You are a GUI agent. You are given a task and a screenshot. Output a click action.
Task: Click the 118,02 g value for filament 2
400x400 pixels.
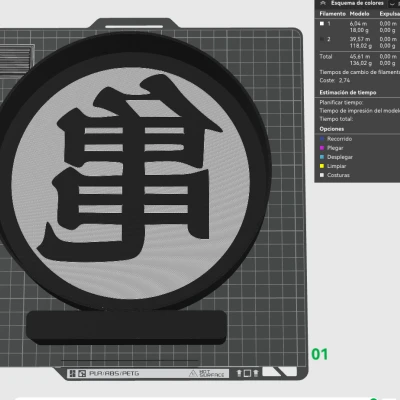coord(361,46)
